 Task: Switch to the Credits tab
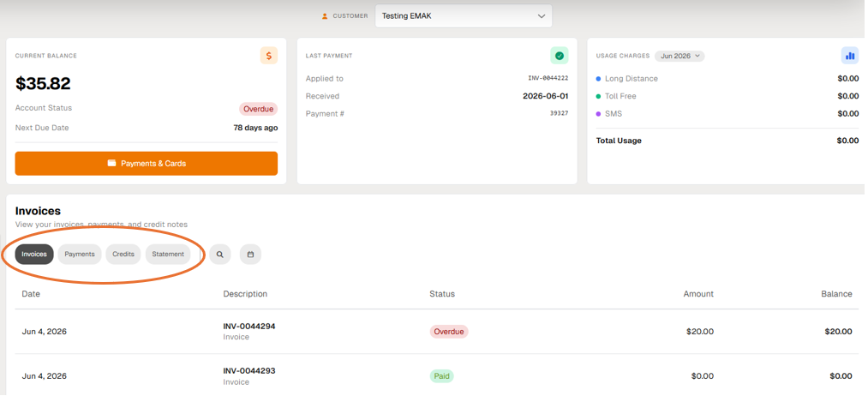pyautogui.click(x=123, y=255)
